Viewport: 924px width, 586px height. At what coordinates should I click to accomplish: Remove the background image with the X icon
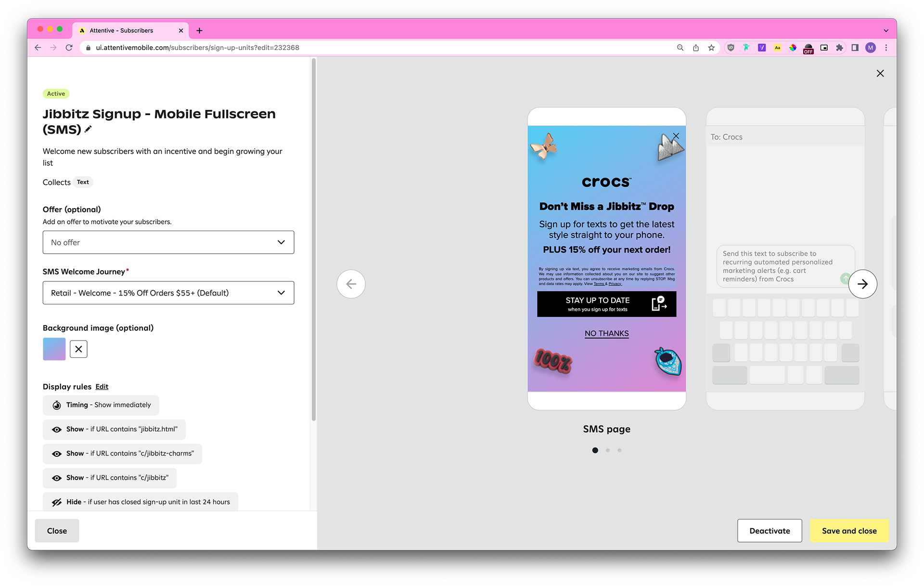click(x=78, y=349)
